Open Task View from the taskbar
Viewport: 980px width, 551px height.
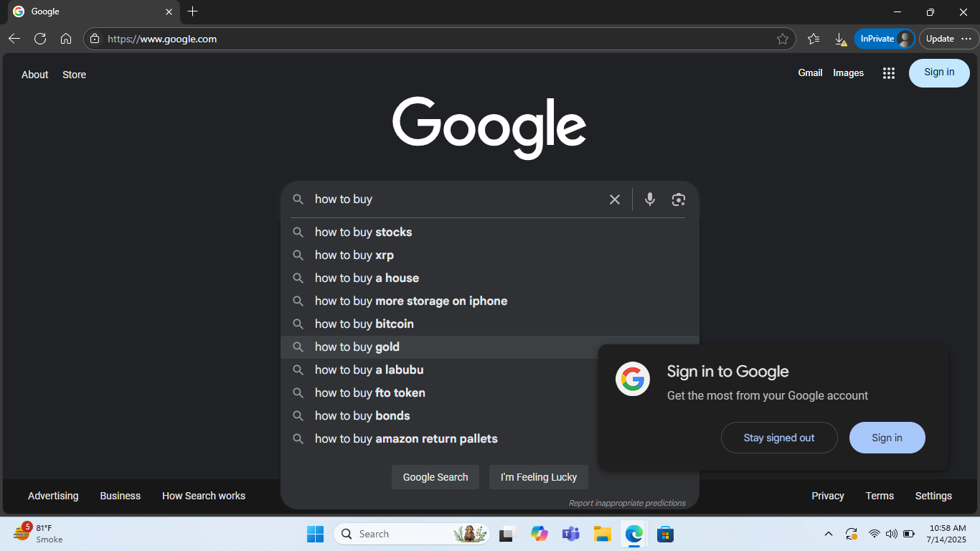(508, 534)
